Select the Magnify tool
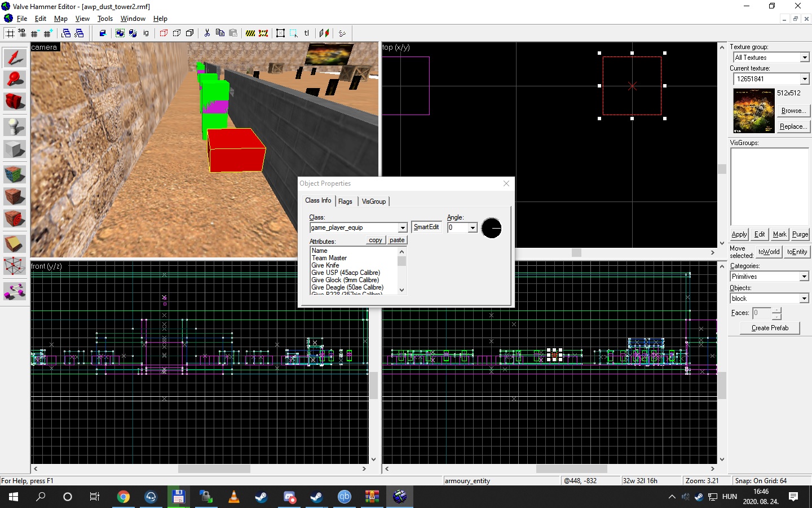The image size is (812, 508). pyautogui.click(x=15, y=79)
